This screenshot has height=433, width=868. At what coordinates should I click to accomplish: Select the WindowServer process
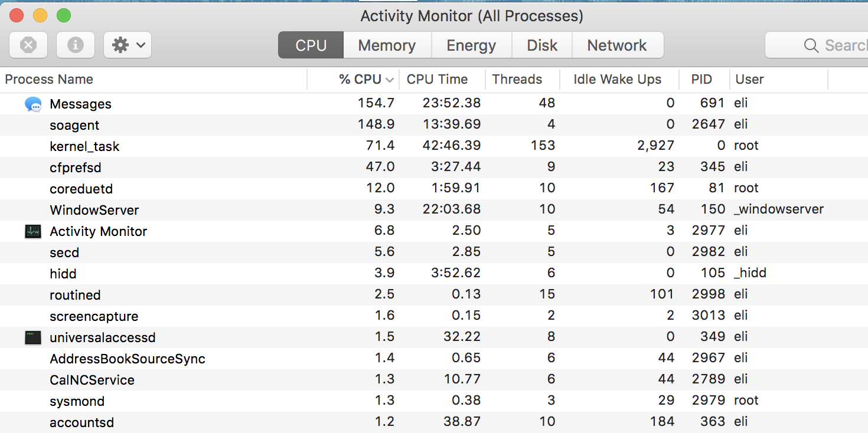click(94, 210)
